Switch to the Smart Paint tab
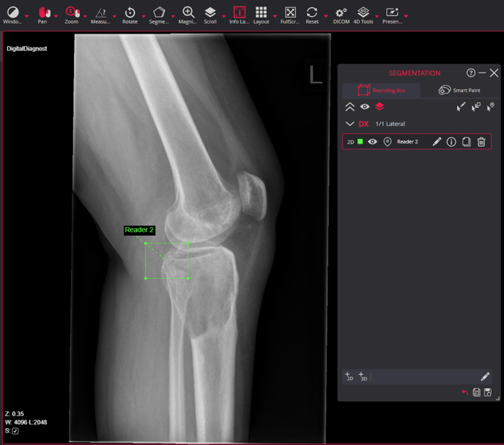The height and width of the screenshot is (445, 504). [459, 90]
